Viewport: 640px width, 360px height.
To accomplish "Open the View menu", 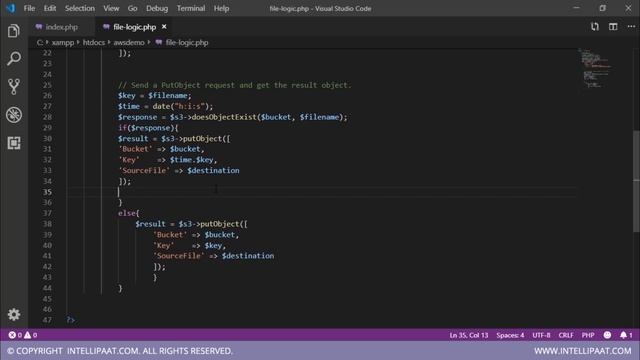I will pyautogui.click(x=111, y=8).
